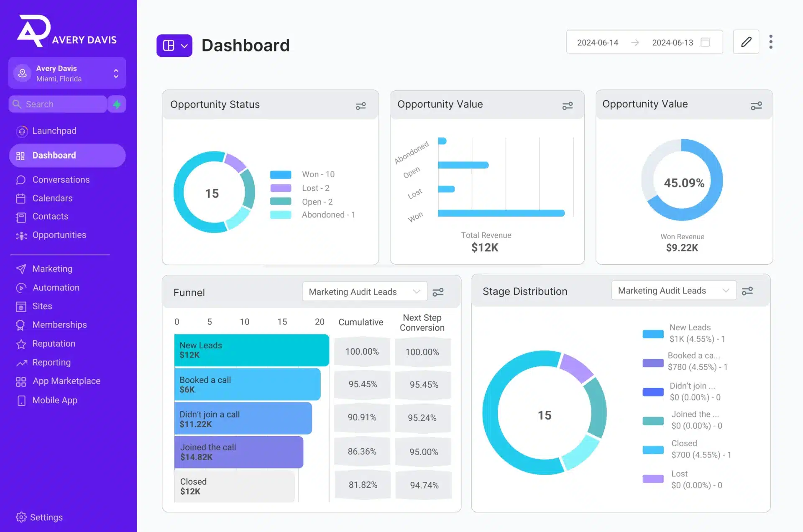Open Stage Distribution Marketing Audit Leads dropdown
Image resolution: width=803 pixels, height=532 pixels.
coord(674,290)
